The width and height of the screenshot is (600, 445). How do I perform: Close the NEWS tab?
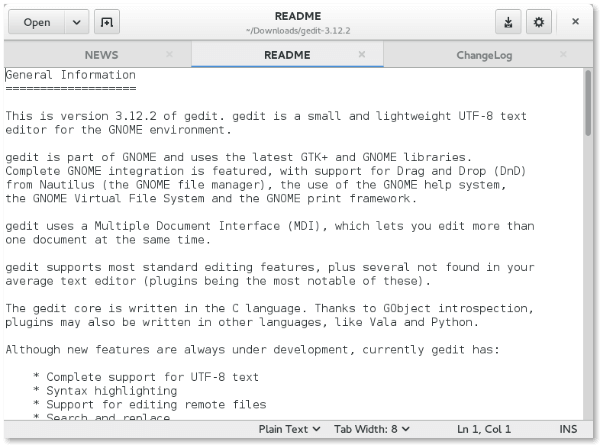(x=169, y=54)
